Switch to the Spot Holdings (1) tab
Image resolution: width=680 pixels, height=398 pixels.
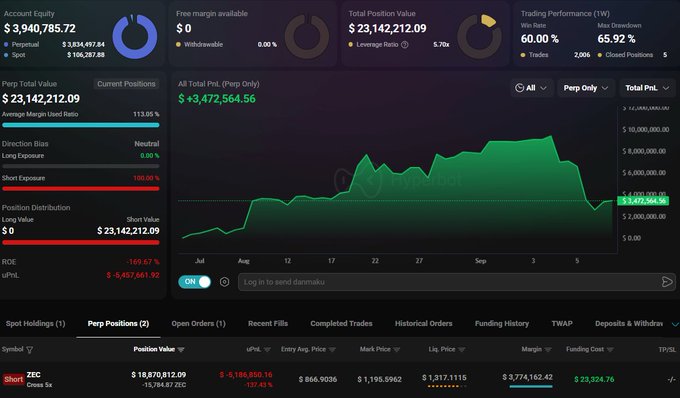click(36, 323)
